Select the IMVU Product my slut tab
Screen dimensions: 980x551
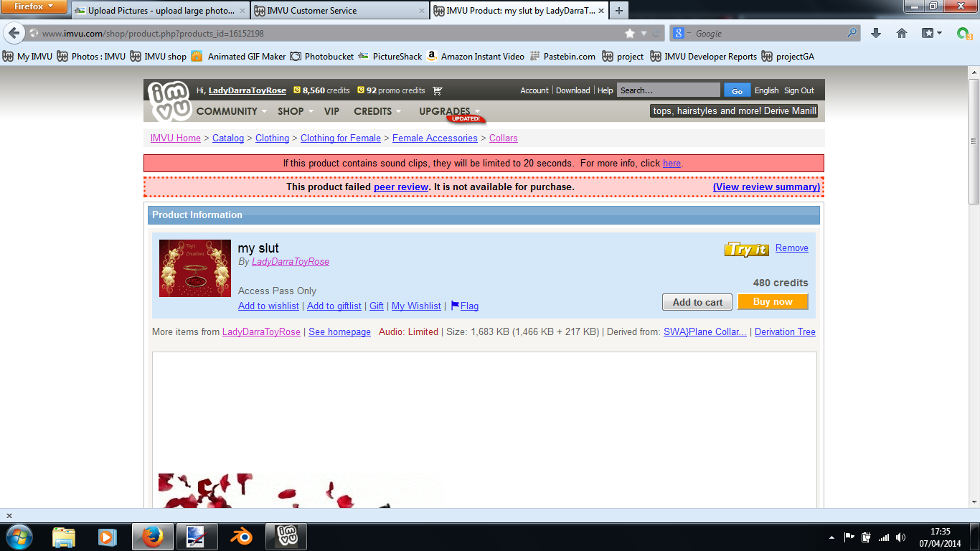[x=518, y=11]
